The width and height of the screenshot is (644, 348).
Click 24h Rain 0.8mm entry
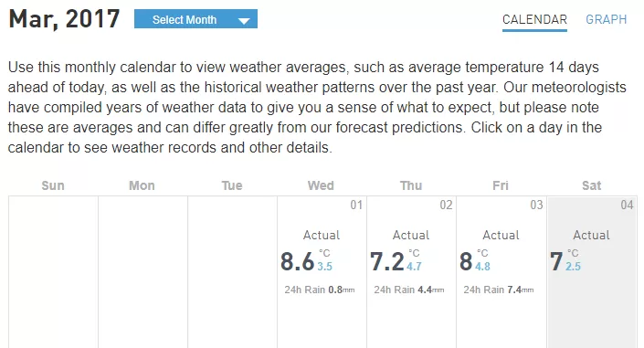pos(320,290)
